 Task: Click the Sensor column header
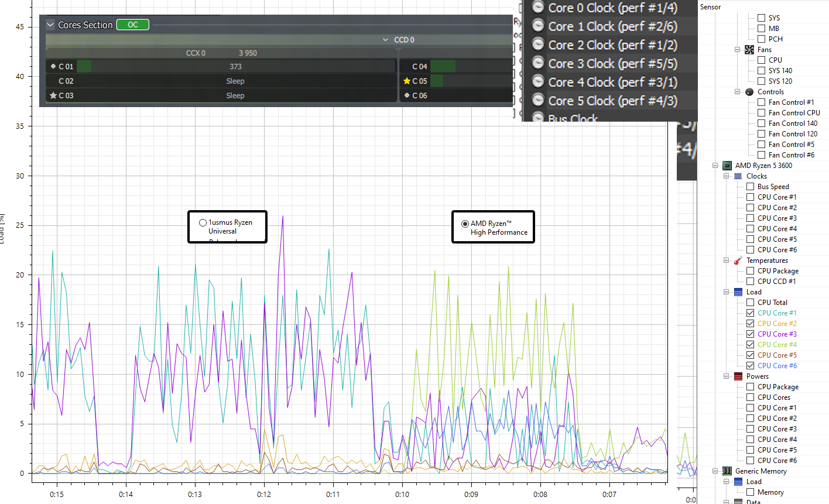point(711,7)
